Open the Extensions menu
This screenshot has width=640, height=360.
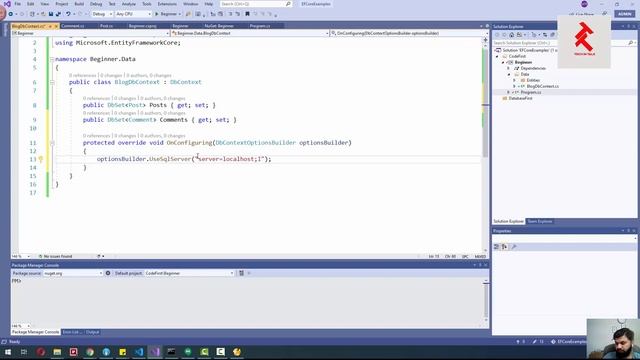[167, 4]
